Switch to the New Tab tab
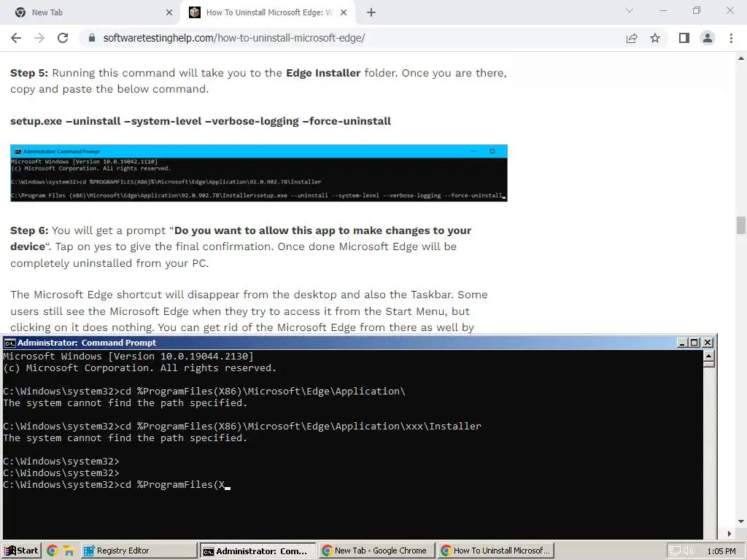Image resolution: width=747 pixels, height=560 pixels. click(90, 12)
